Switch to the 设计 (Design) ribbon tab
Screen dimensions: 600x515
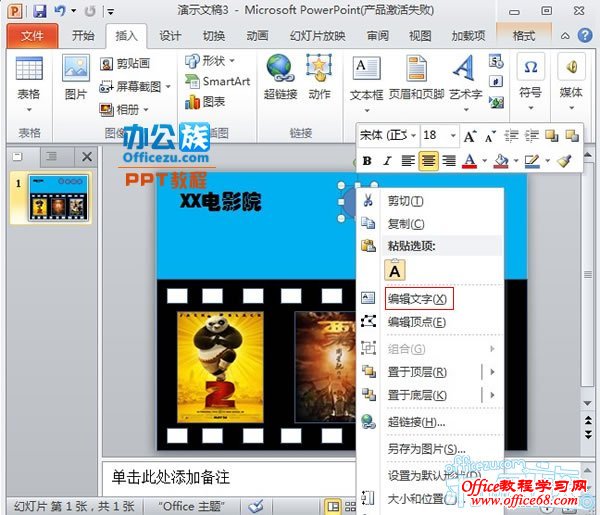coord(170,35)
